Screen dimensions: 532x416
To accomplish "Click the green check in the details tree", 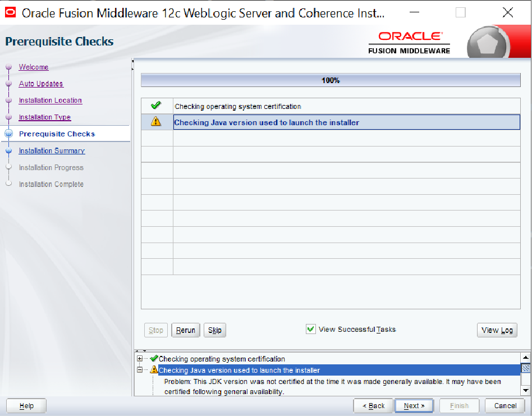I will (x=154, y=359).
